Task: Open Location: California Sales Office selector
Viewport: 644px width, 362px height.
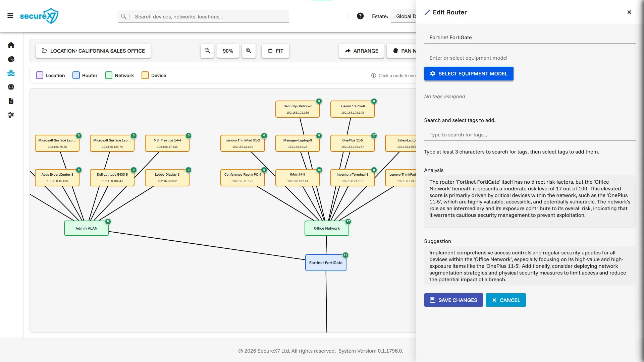Action: [x=93, y=51]
